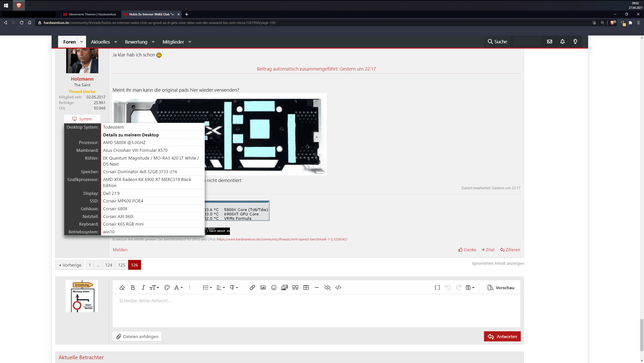
Task: Click the eraser remove-formatting icon
Action: 122,287
